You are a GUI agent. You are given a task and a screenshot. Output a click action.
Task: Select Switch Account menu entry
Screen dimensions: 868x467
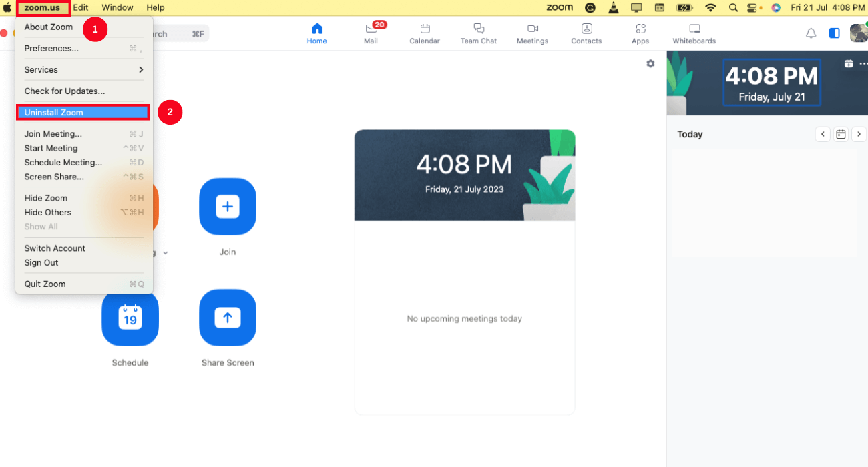84,248
